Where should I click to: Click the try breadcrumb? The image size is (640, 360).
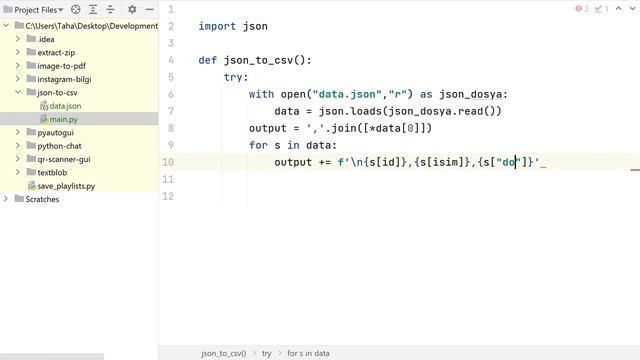[x=267, y=353]
